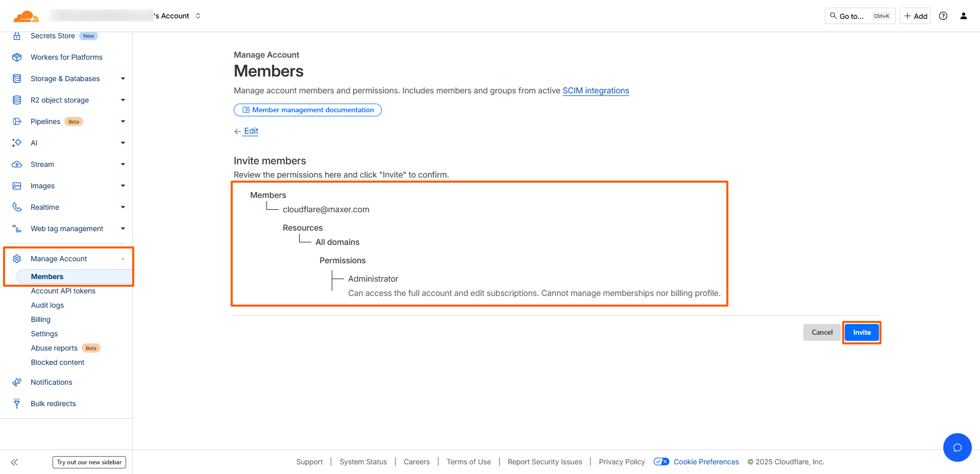Viewport: 980px width, 474px height.
Task: Expand the R2 object storage section
Action: (122, 100)
